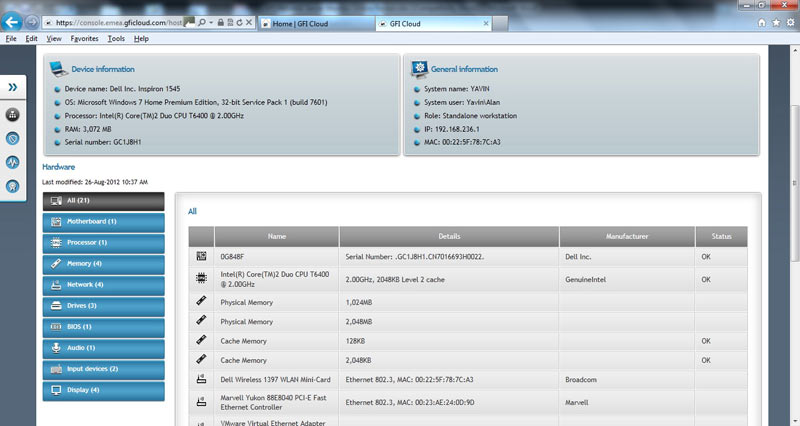Click the 'Dell Wireless 1397 WLAN Mini-Card' name cell
This screenshot has height=426, width=800.
click(x=277, y=380)
